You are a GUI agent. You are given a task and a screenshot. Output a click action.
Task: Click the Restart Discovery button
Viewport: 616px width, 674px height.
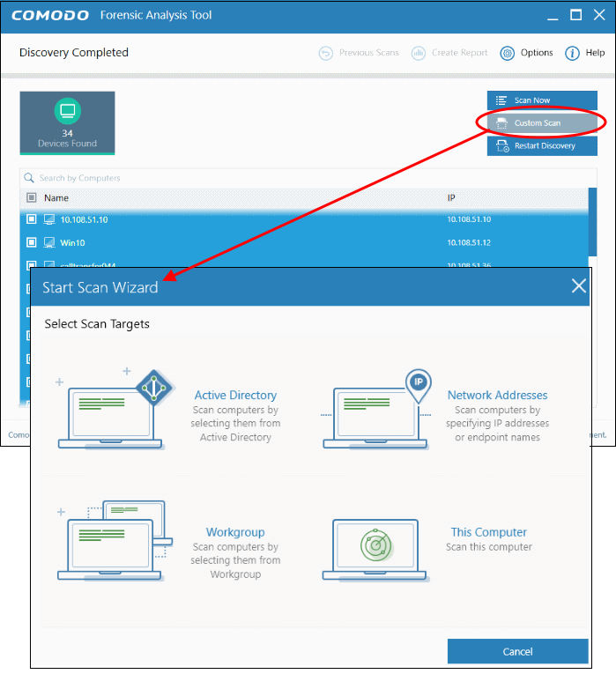(x=542, y=145)
